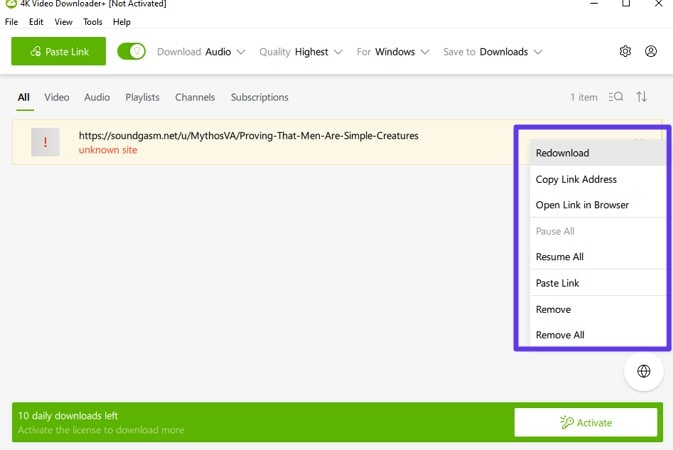Click the green Paste Link button

58,51
